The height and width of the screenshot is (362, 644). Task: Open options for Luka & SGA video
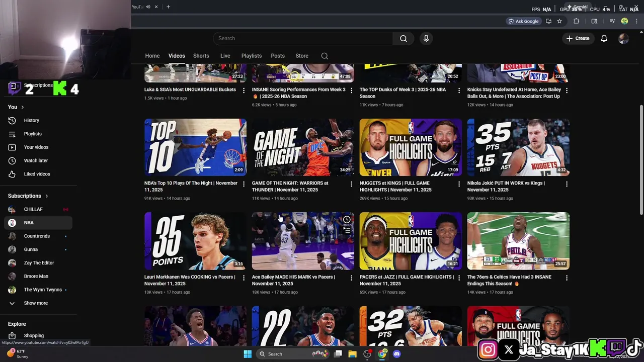244,90
